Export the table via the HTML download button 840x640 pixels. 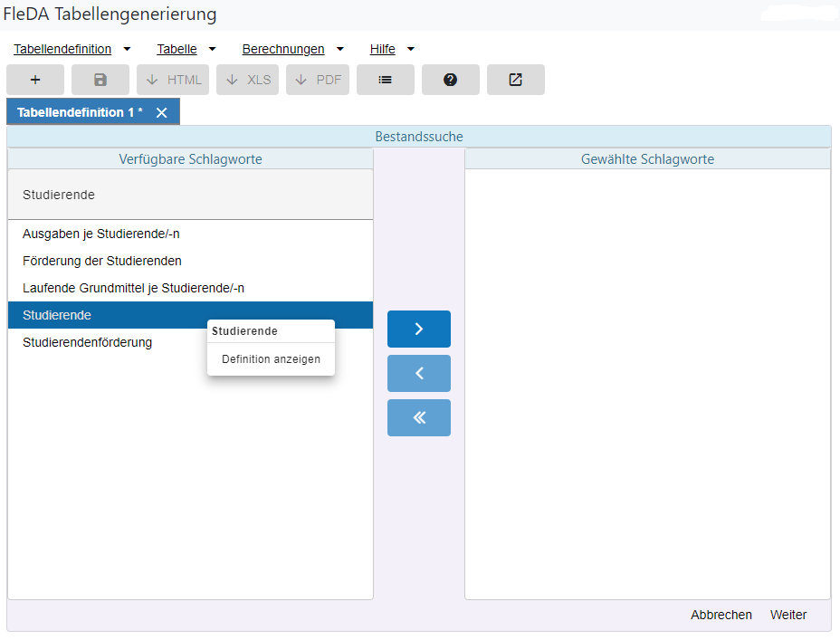click(174, 80)
